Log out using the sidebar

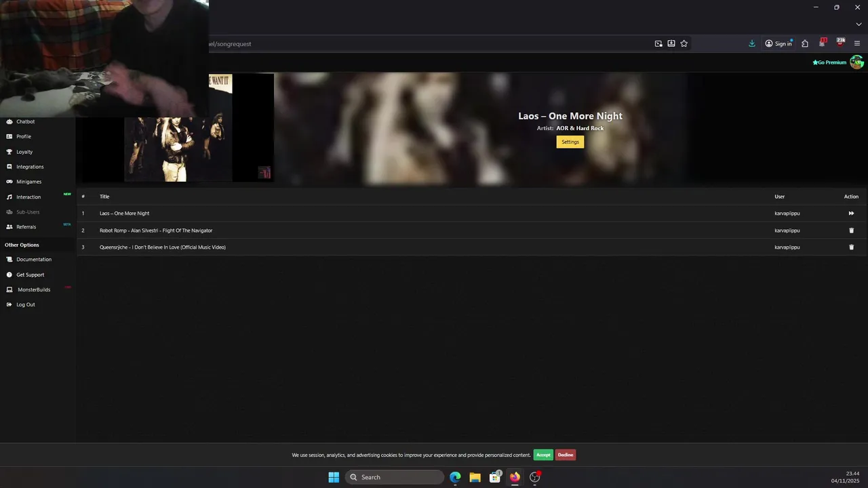26,305
